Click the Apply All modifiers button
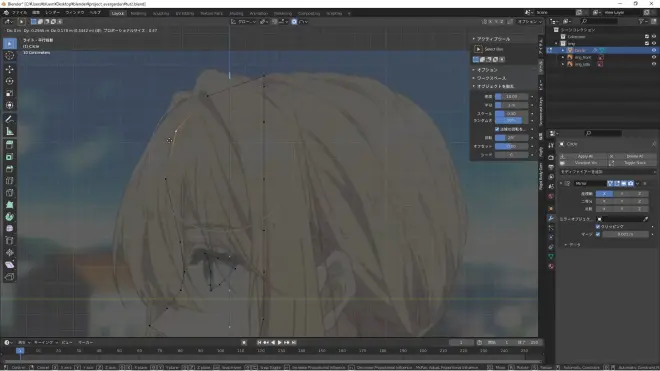Viewport: 660px width, 371px height. coord(585,156)
